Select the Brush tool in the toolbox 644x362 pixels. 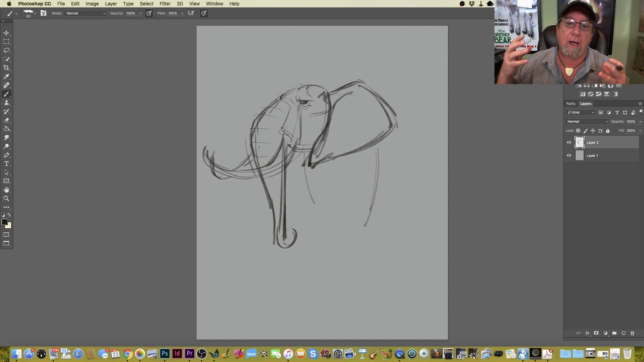click(7, 94)
